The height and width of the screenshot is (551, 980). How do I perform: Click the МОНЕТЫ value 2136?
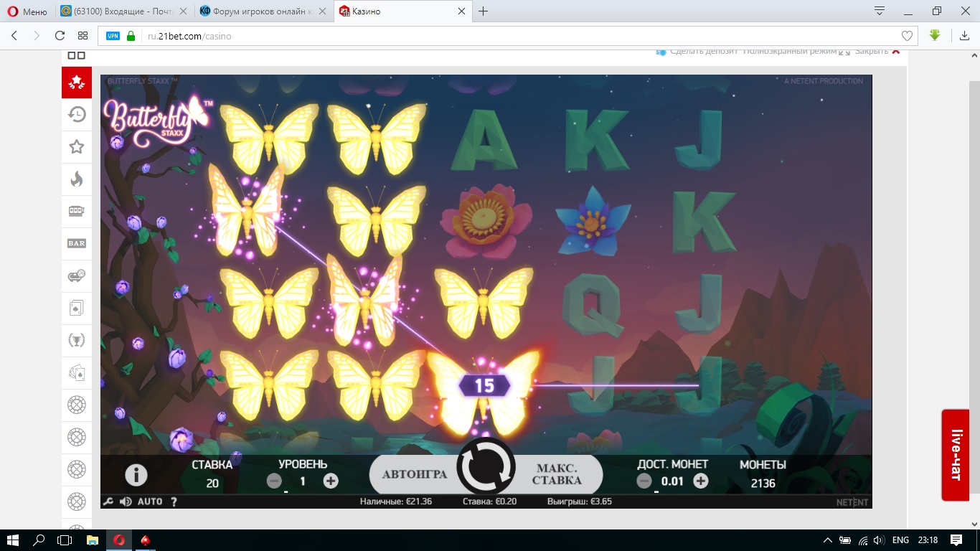pos(763,484)
